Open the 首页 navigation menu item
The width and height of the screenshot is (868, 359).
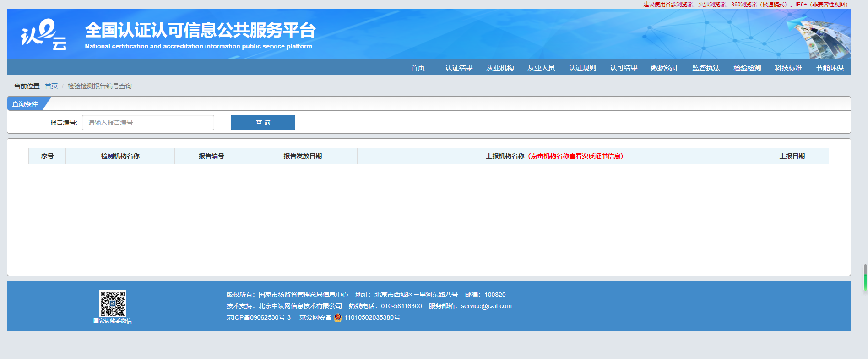point(418,68)
